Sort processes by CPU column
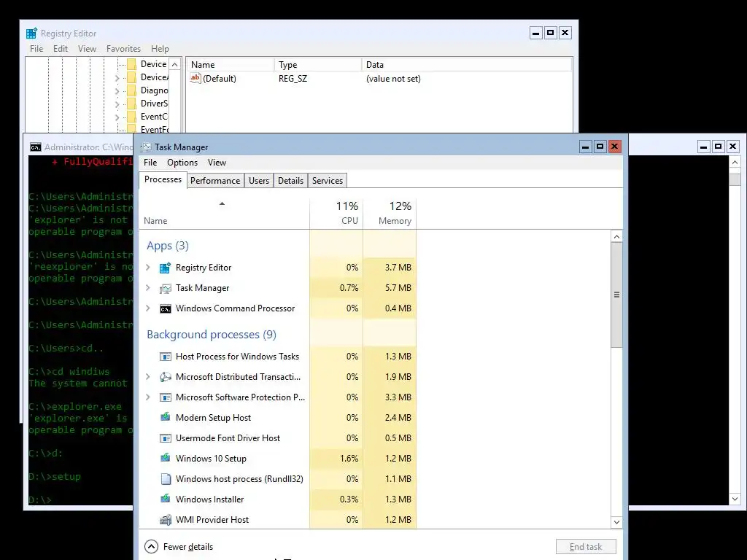The height and width of the screenshot is (560, 747). click(x=336, y=214)
